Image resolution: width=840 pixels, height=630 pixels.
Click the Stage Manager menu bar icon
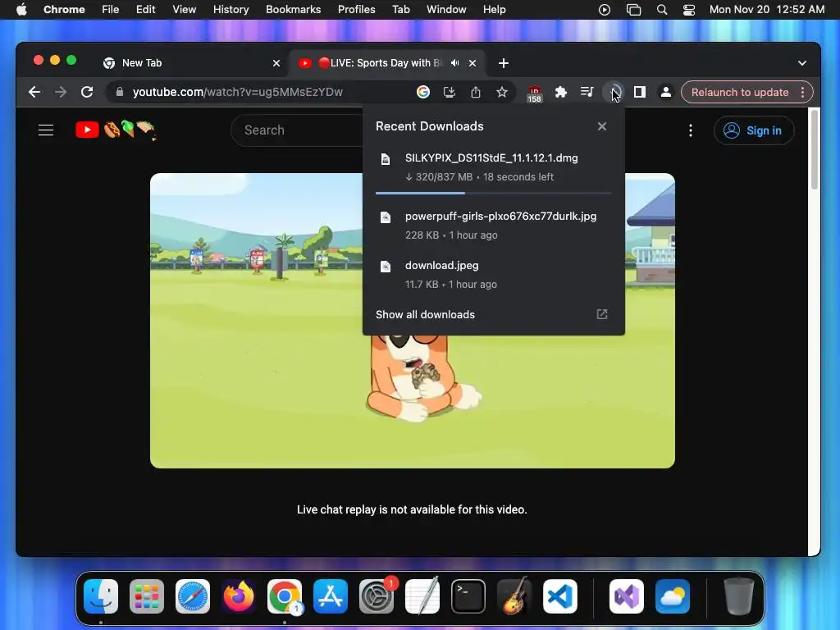[x=634, y=10]
